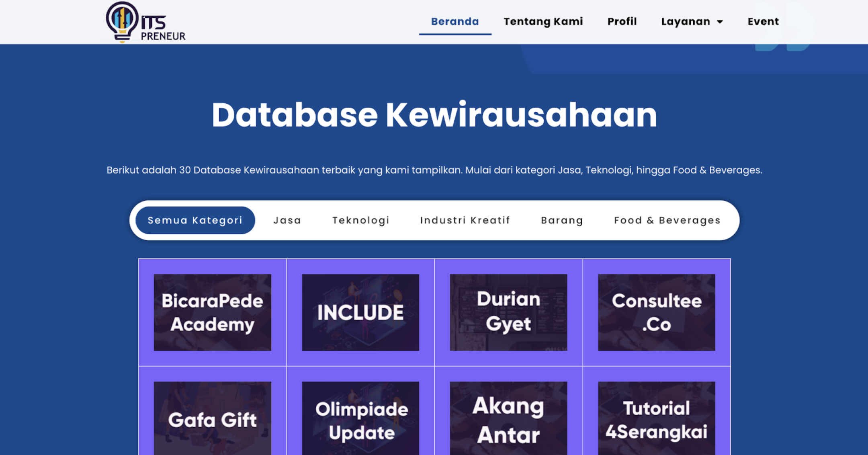Filter database by Jasa category
This screenshot has height=455, width=868.
click(287, 220)
